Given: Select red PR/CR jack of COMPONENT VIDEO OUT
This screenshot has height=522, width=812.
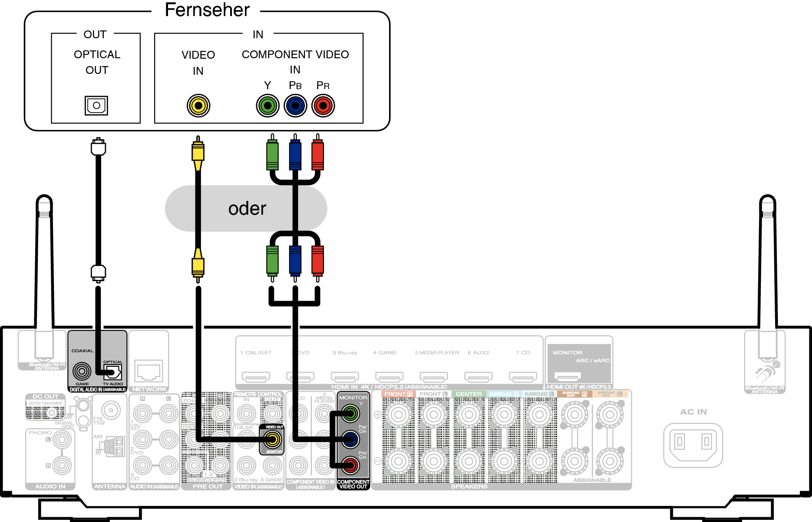Looking at the screenshot, I should tap(350, 465).
